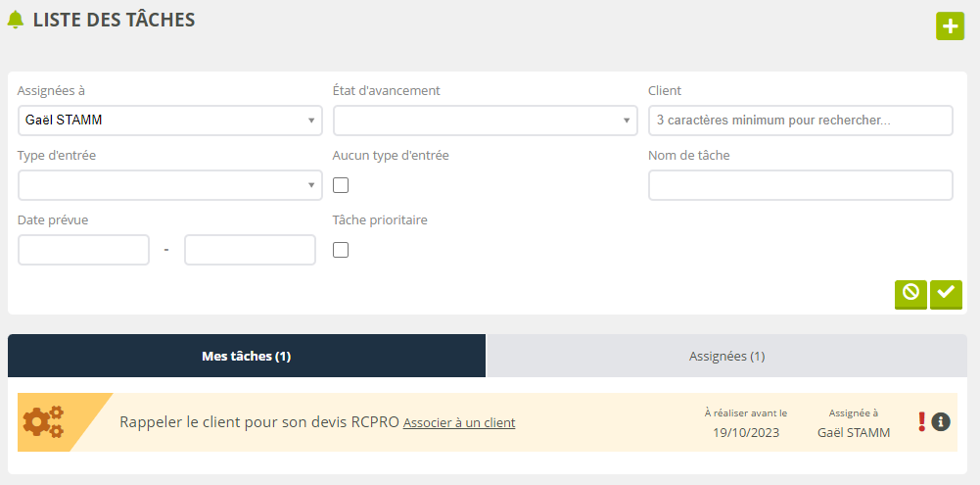Click the green reset filters icon

click(910, 293)
